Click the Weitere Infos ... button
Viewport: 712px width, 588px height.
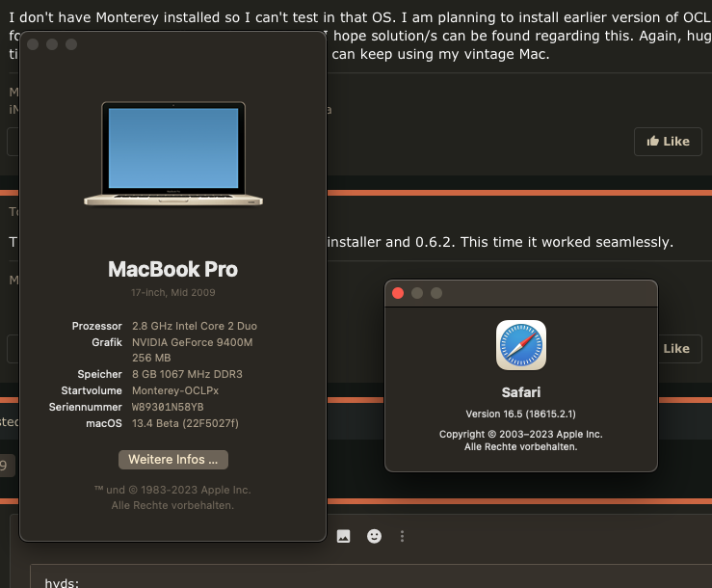click(x=173, y=460)
